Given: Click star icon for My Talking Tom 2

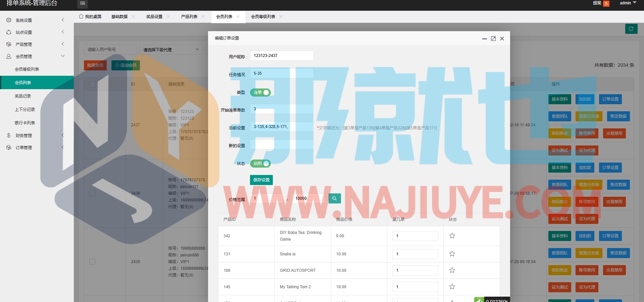Looking at the screenshot, I should [x=452, y=287].
